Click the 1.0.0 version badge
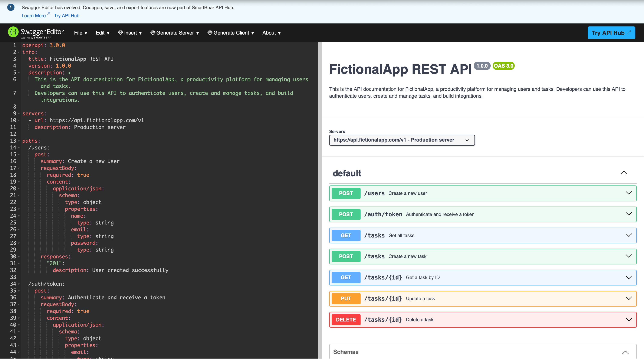The height and width of the screenshot is (359, 644). [x=482, y=66]
